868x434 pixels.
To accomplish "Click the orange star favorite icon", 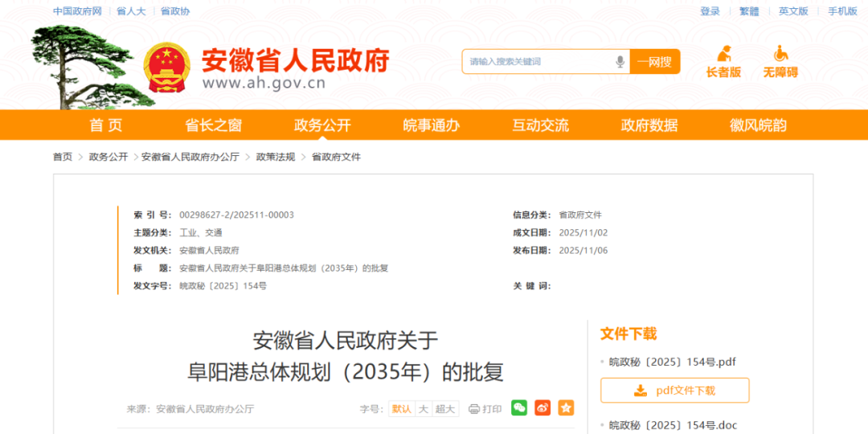I will 566,408.
